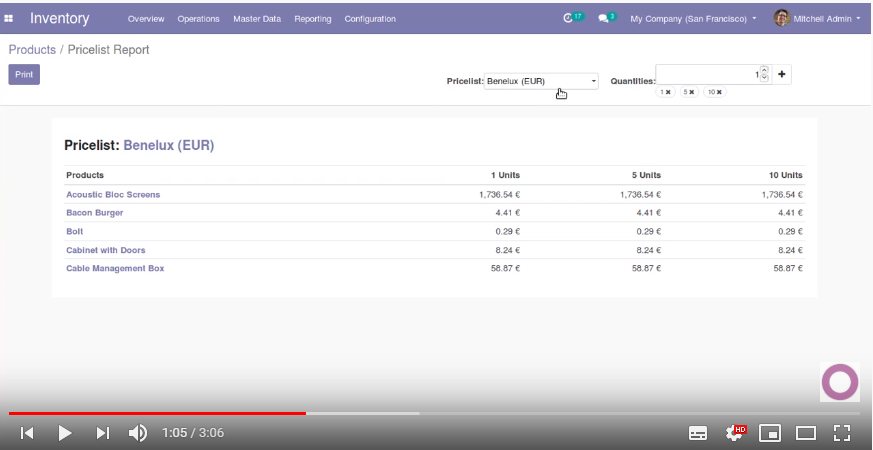Expand the Pricelist Benelux (EUR) dropdown

click(x=541, y=81)
